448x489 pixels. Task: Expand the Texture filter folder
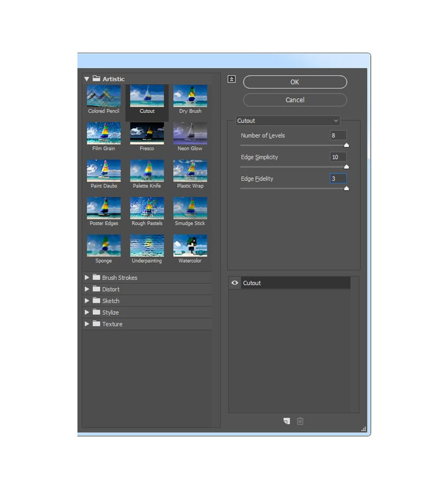pos(87,324)
